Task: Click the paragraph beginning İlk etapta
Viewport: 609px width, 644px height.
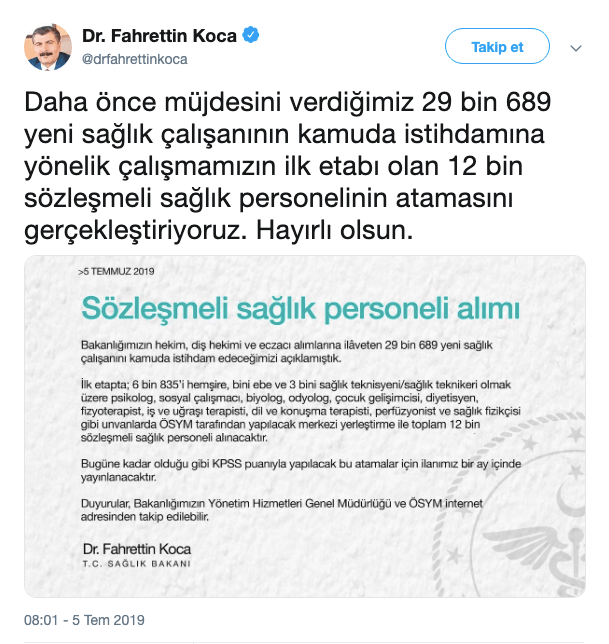Action: click(x=301, y=411)
